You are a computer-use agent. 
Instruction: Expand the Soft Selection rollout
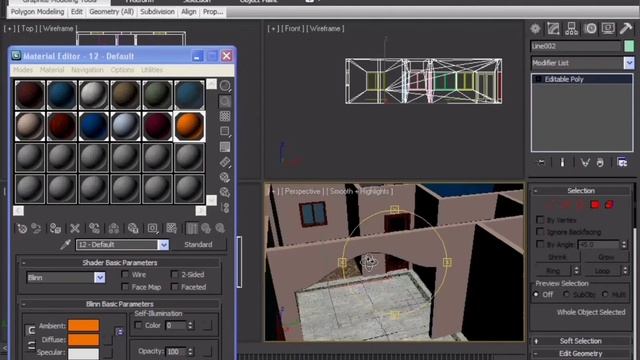click(x=580, y=341)
